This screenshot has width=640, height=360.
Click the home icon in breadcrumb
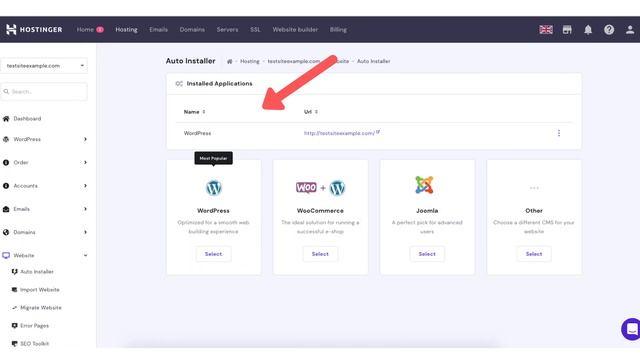click(230, 61)
